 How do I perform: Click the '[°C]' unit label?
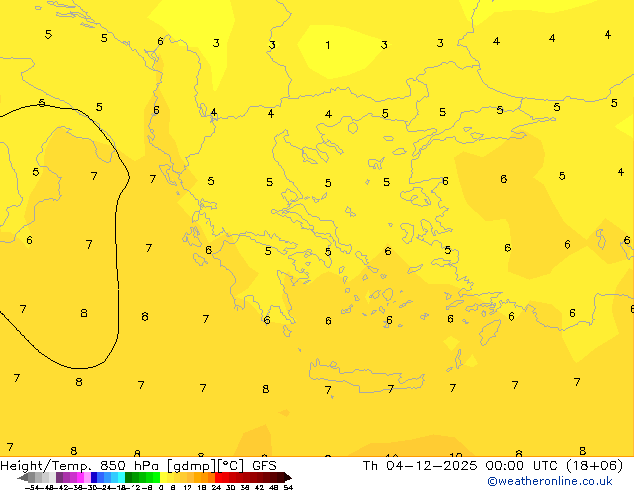click(231, 466)
